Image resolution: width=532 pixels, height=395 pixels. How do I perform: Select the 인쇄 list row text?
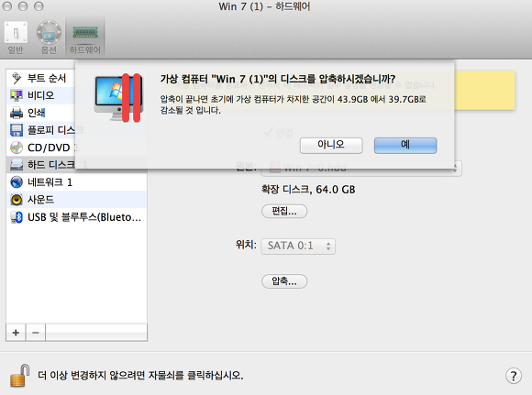tap(37, 113)
